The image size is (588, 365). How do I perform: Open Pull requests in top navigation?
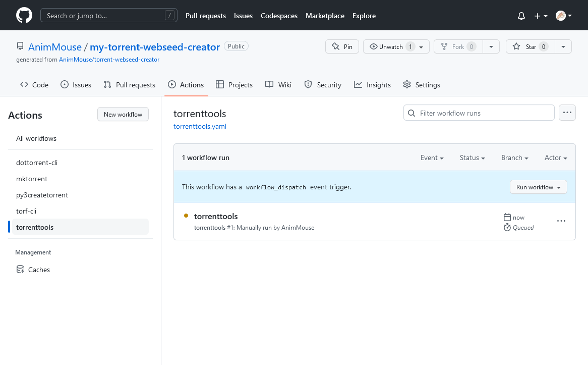coord(206,16)
